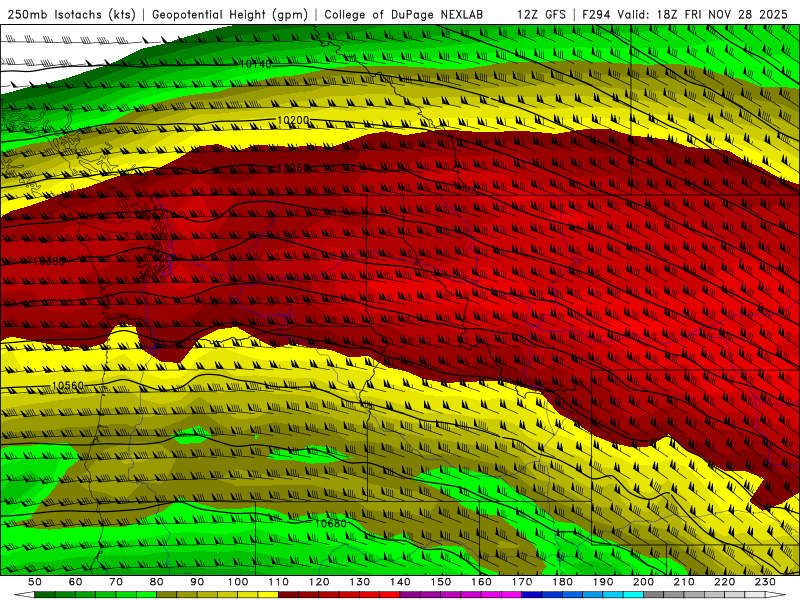Click the "250mb Isotachs (kts)" title text
The image size is (800, 600).
point(71,14)
